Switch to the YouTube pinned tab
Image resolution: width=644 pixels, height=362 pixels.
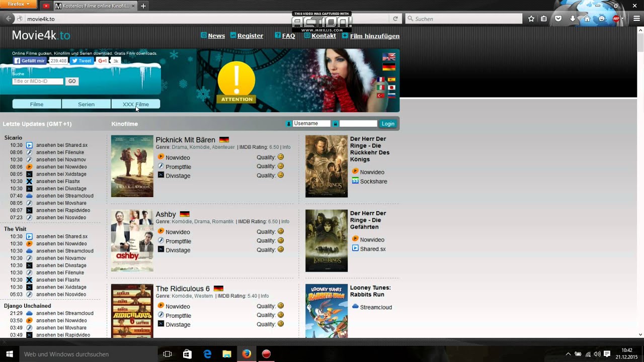pyautogui.click(x=46, y=6)
